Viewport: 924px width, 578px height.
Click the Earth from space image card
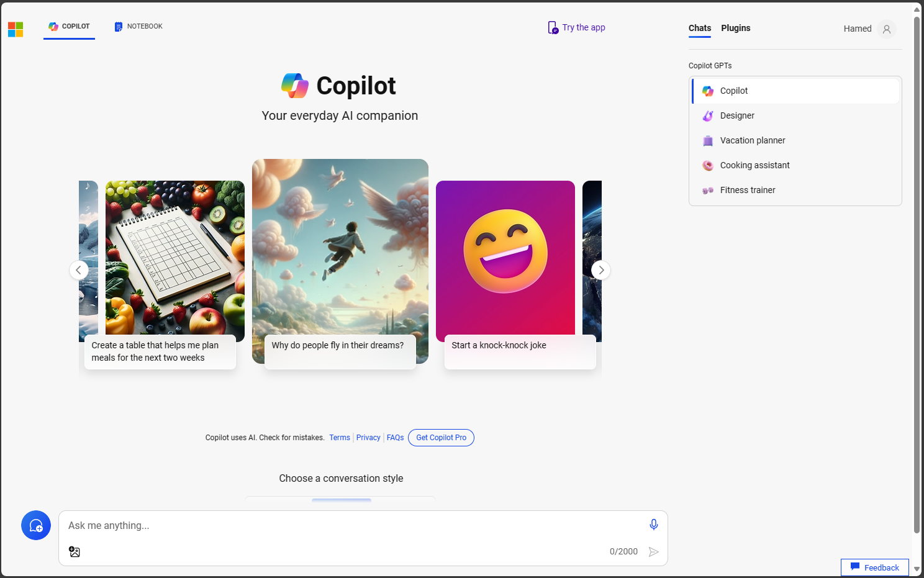pyautogui.click(x=592, y=261)
